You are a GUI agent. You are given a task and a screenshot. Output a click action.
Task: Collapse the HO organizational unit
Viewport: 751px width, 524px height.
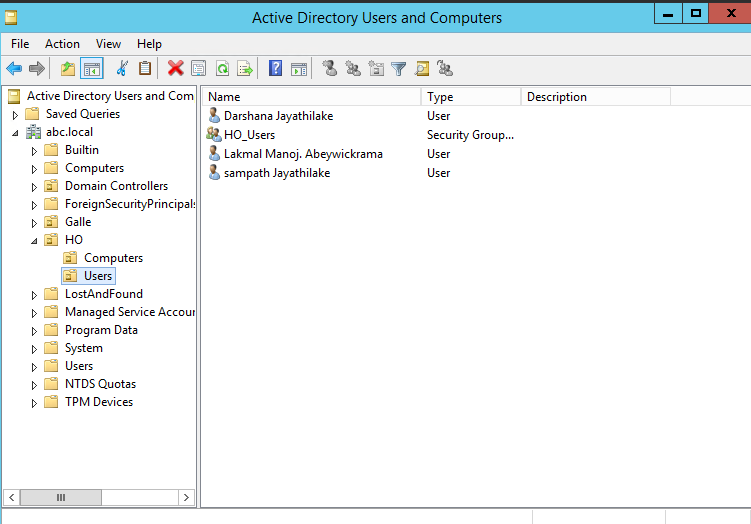34,241
